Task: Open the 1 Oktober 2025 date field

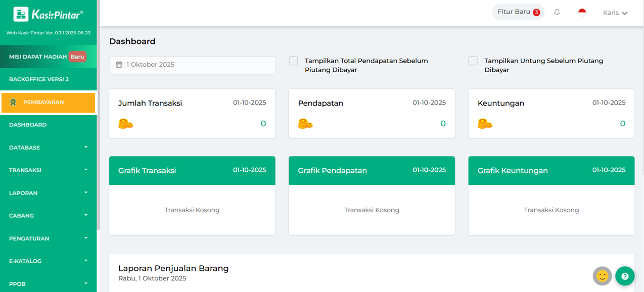Action: tap(192, 65)
